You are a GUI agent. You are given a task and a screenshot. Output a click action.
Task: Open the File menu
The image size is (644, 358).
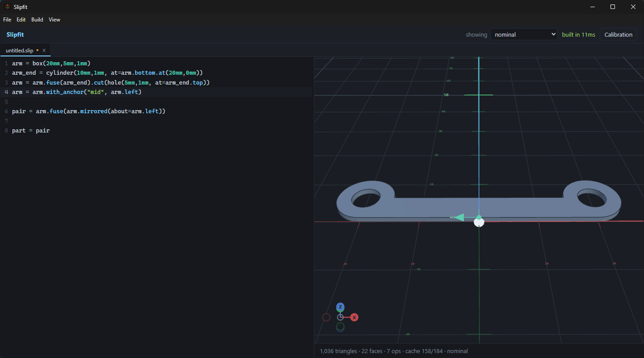tap(7, 20)
